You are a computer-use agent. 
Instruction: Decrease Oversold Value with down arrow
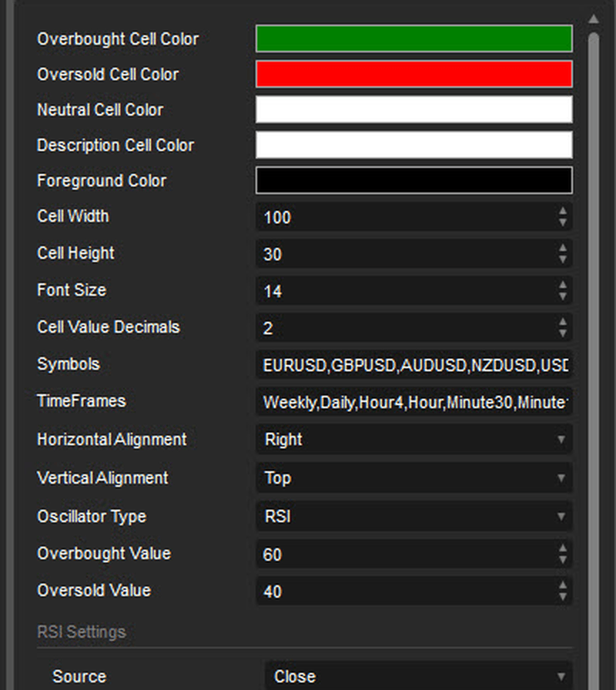[x=562, y=597]
